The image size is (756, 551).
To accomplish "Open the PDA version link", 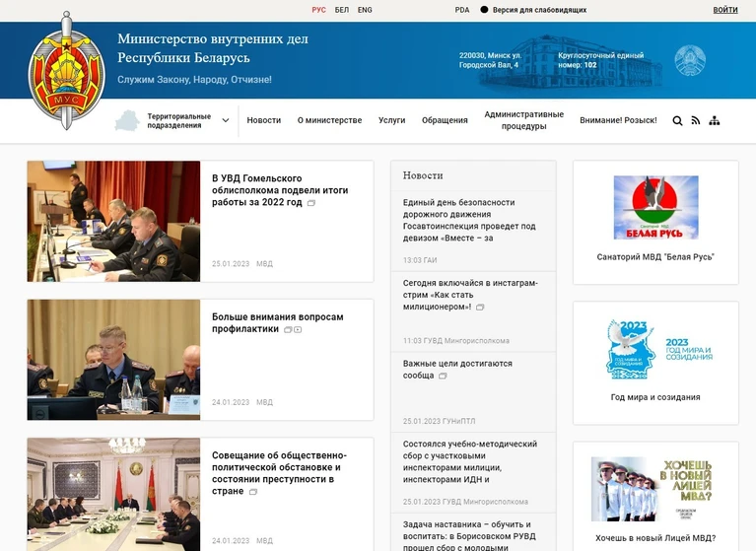I will pyautogui.click(x=462, y=10).
